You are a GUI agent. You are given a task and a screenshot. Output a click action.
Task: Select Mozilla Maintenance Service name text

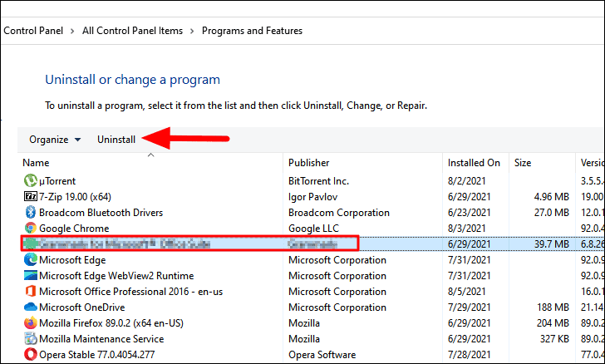pyautogui.click(x=101, y=339)
